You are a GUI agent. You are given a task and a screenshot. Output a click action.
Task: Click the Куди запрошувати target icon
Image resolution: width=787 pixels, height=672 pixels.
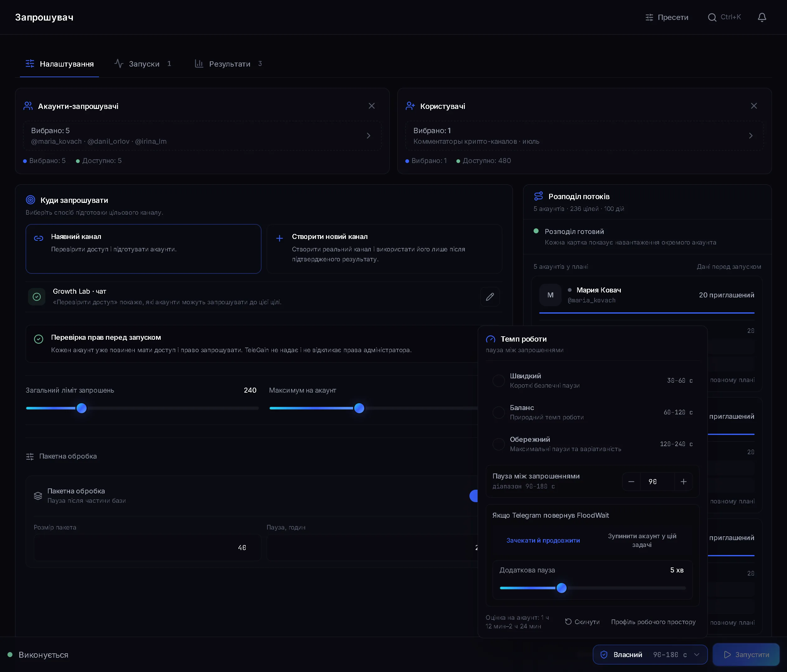(x=31, y=200)
